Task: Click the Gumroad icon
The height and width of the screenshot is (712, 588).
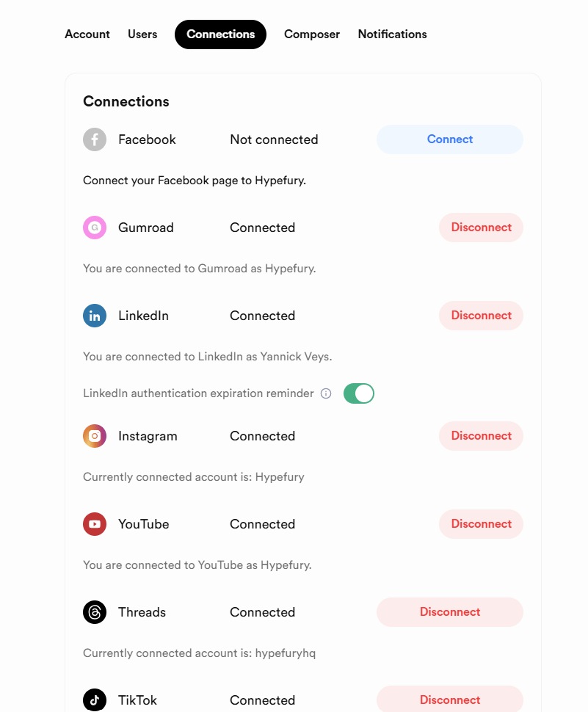Action: pos(95,228)
